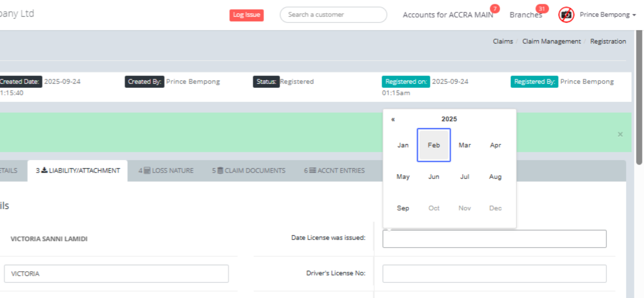Image resolution: width=644 pixels, height=298 pixels.
Task: Expand the Prince Bempong user dropdown
Action: [x=608, y=15]
